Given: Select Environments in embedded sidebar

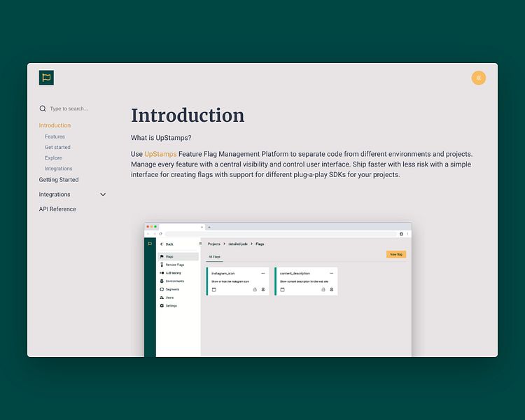Looking at the screenshot, I should pos(171,281).
